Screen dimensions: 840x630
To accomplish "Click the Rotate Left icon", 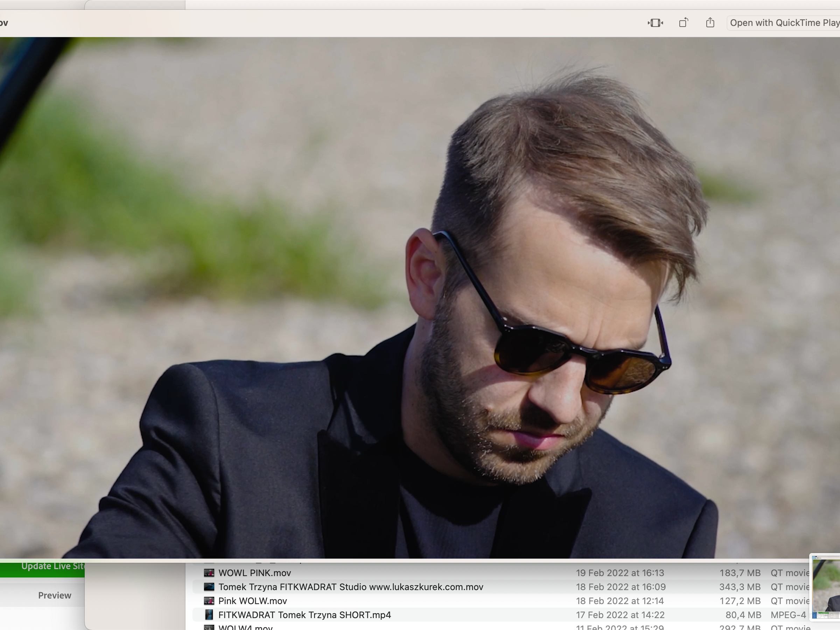I will pyautogui.click(x=683, y=23).
